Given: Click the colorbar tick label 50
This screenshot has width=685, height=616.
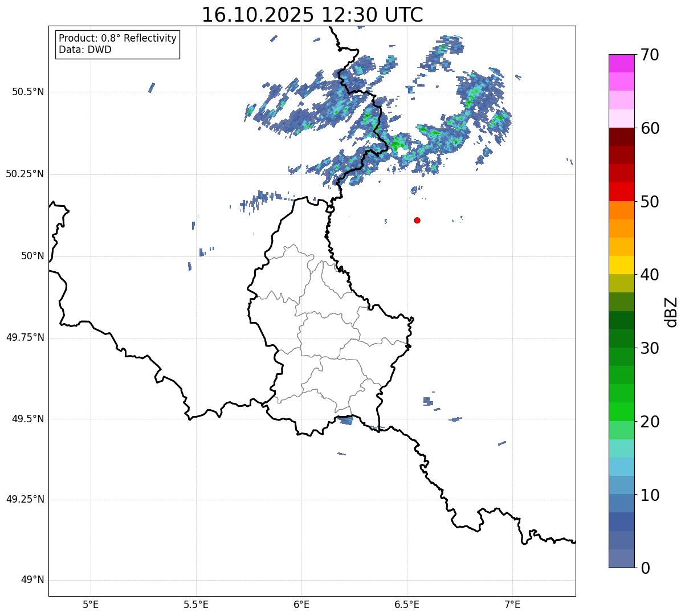Looking at the screenshot, I should pyautogui.click(x=650, y=202).
